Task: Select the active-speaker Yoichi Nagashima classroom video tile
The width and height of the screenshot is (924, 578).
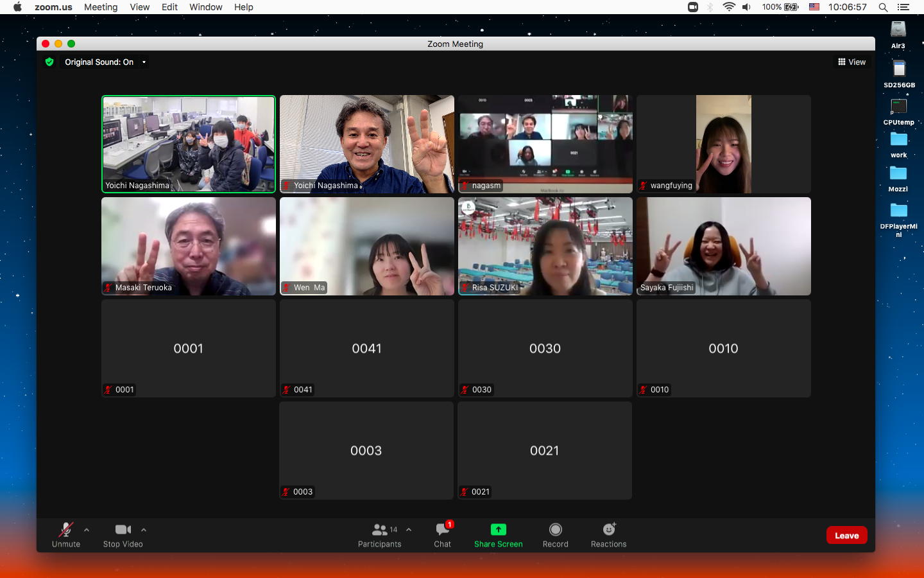Action: click(189, 144)
